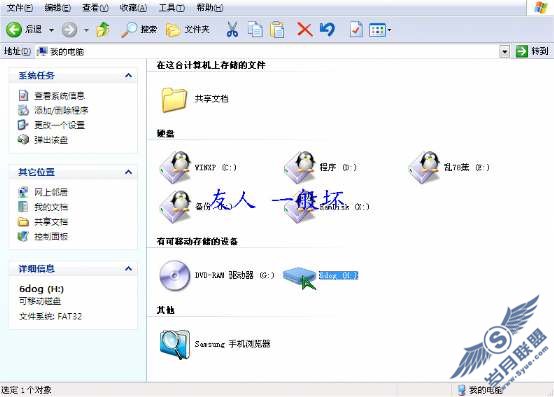Screen dimensions: 554x397
Task: Open the Forward history dropdown arrow
Action: [x=86, y=30]
